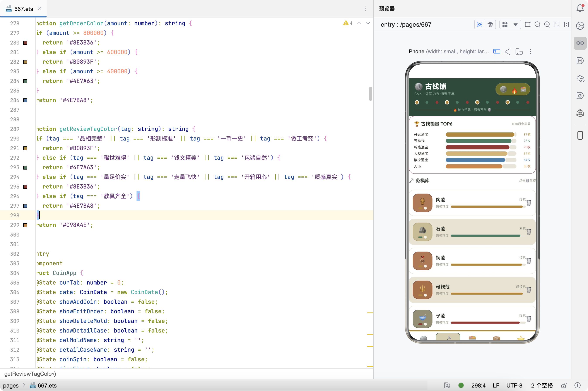Click the 古钱销量 TOP6 heading
The image size is (588, 391).
point(436,124)
